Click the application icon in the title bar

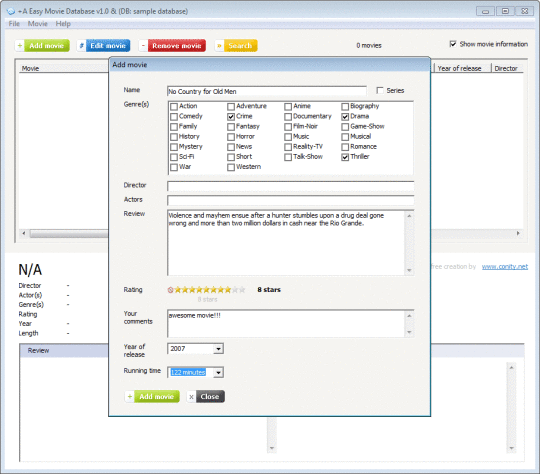11,11
